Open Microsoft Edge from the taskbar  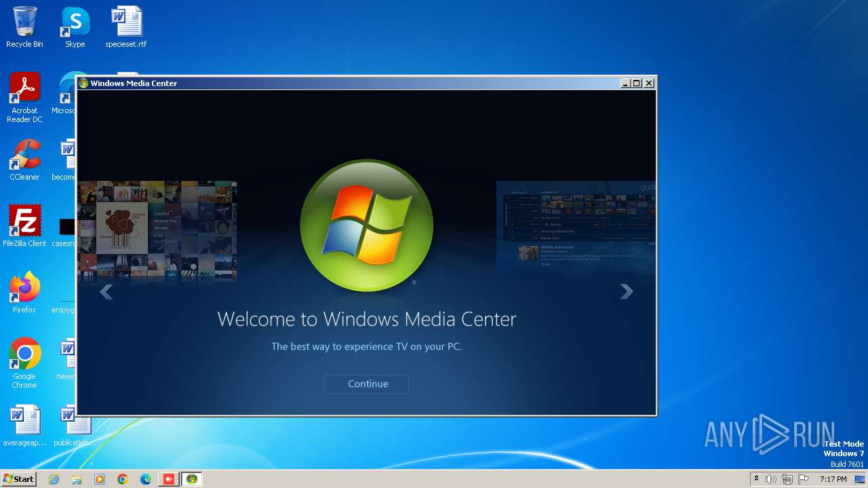pos(146,479)
